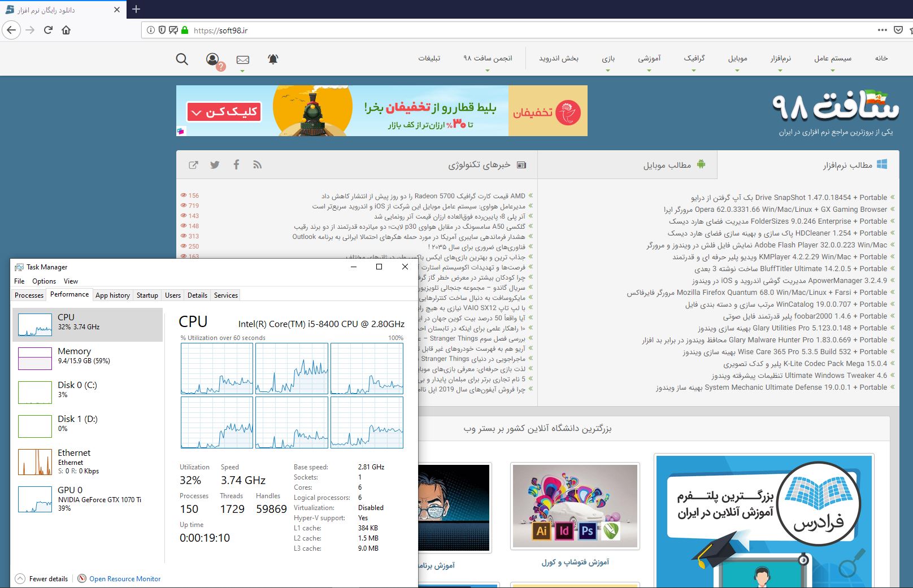The height and width of the screenshot is (588, 913).
Task: Reload the soft98.ir page
Action: click(x=49, y=30)
